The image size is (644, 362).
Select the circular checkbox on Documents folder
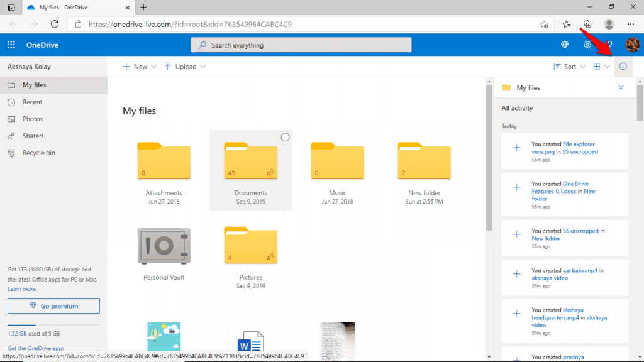point(285,136)
